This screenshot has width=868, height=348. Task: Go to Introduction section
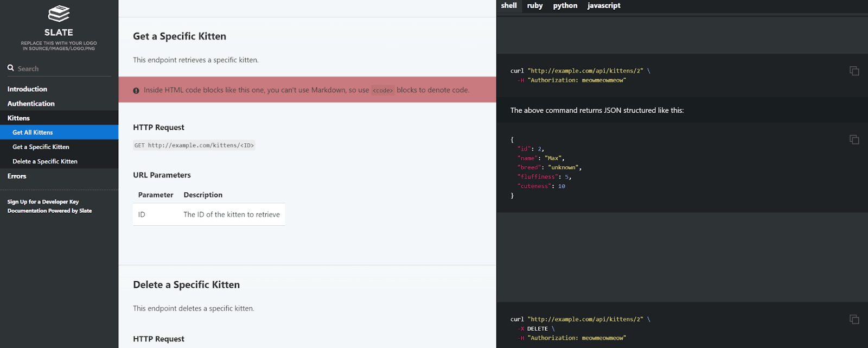pyautogui.click(x=27, y=89)
